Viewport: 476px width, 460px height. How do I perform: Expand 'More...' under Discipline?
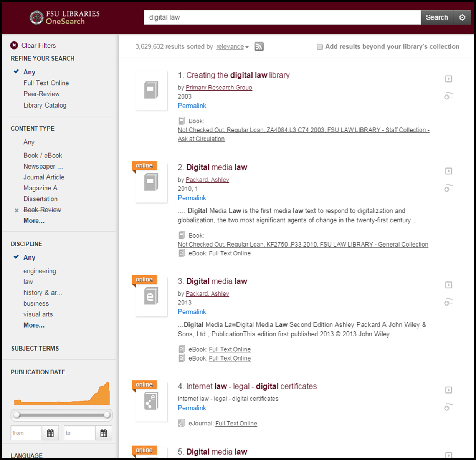(x=34, y=325)
